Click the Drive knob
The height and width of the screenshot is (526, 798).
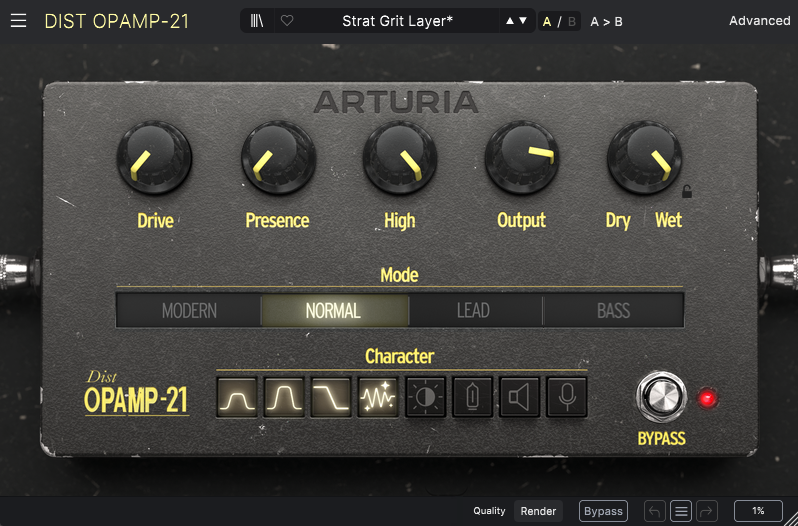[154, 158]
